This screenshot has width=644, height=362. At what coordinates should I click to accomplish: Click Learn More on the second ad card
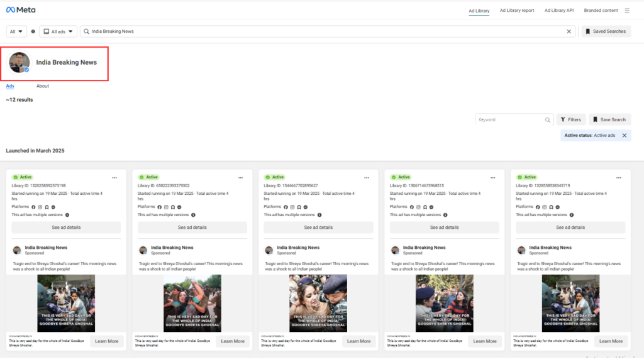click(x=233, y=341)
